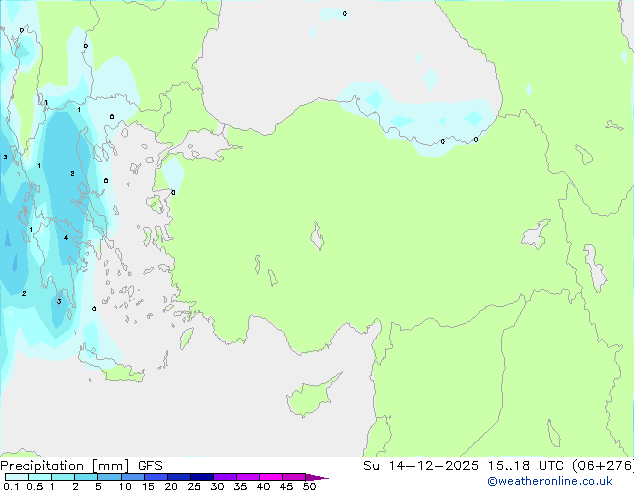Click the '15..18 UTC' time text
The height and width of the screenshot is (490, 634).
click(526, 466)
